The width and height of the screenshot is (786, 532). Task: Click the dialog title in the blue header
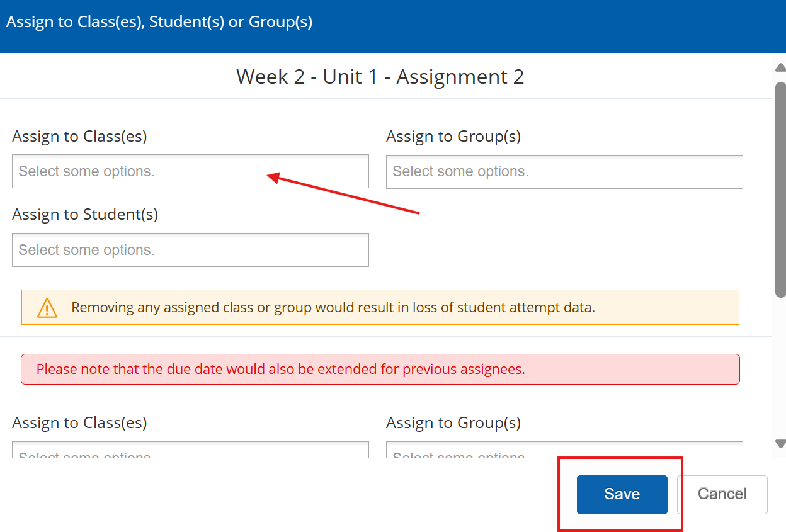coord(159,22)
